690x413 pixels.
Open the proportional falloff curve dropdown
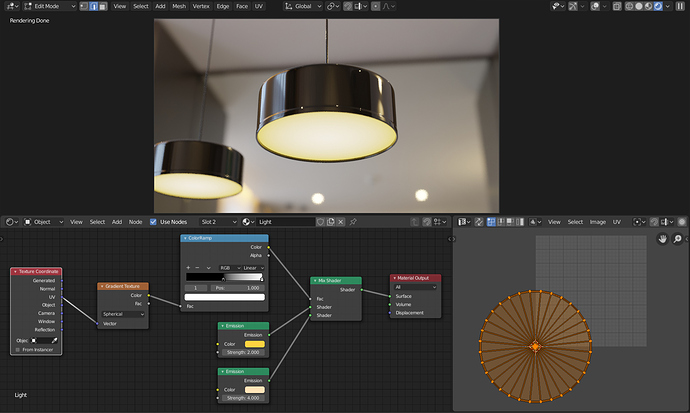pos(389,6)
